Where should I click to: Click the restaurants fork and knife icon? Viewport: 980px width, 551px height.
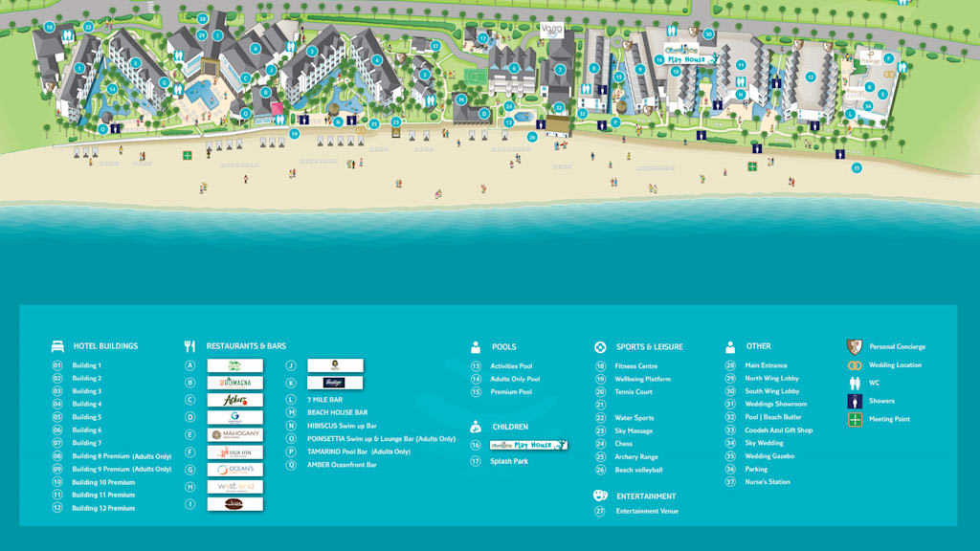pyautogui.click(x=189, y=346)
